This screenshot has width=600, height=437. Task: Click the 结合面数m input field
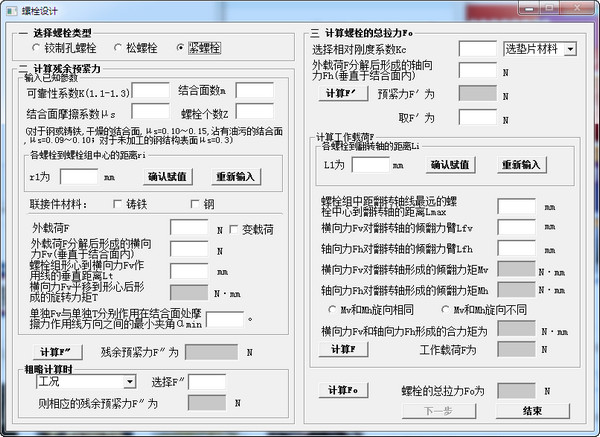pos(255,91)
